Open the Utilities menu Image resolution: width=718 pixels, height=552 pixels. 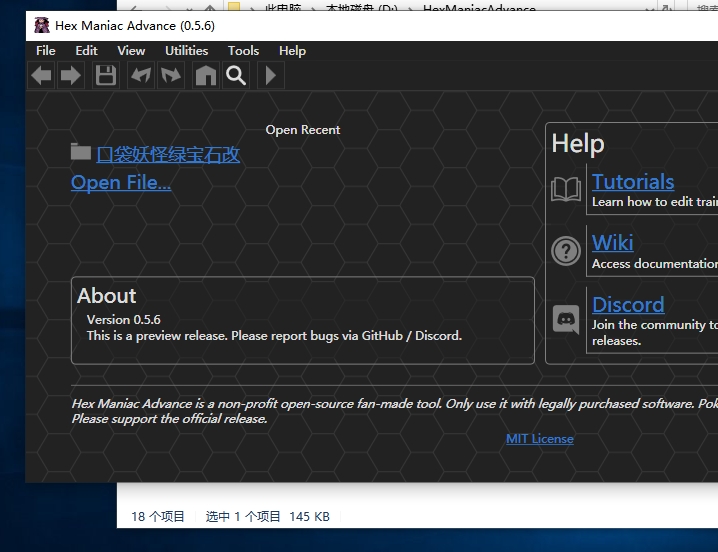186,50
